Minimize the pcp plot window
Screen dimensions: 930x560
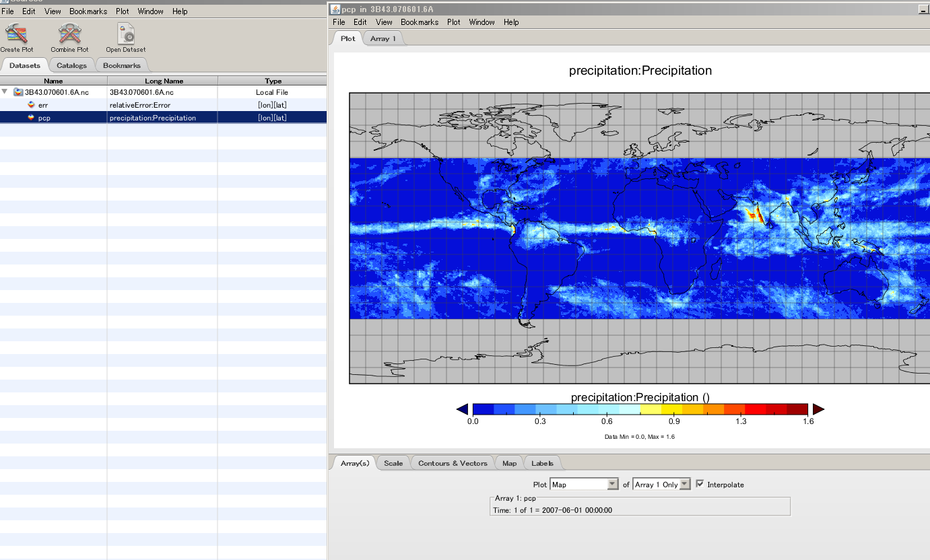[x=923, y=9]
